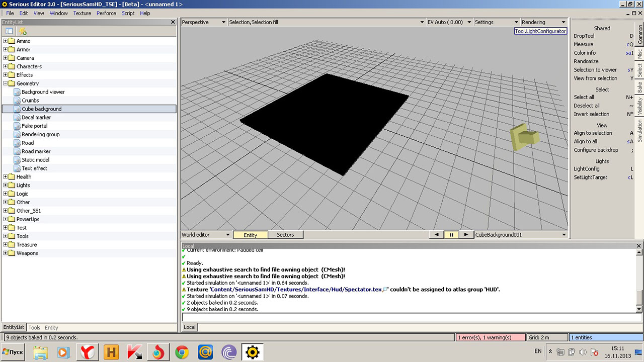Image resolution: width=644 pixels, height=362 pixels.
Task: Open the World editor mode dropdown
Action: point(206,235)
